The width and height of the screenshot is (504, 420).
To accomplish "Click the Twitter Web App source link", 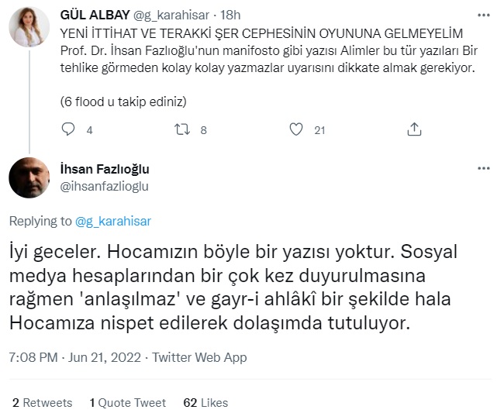I will 199,357.
